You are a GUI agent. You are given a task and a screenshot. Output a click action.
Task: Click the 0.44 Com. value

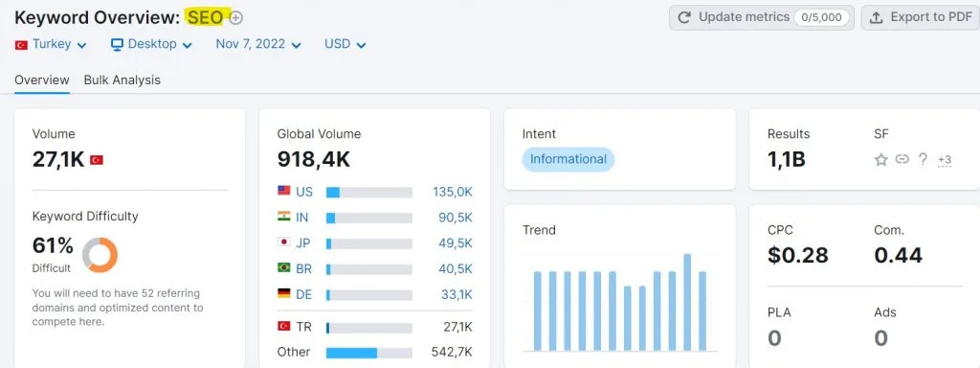[x=898, y=255]
